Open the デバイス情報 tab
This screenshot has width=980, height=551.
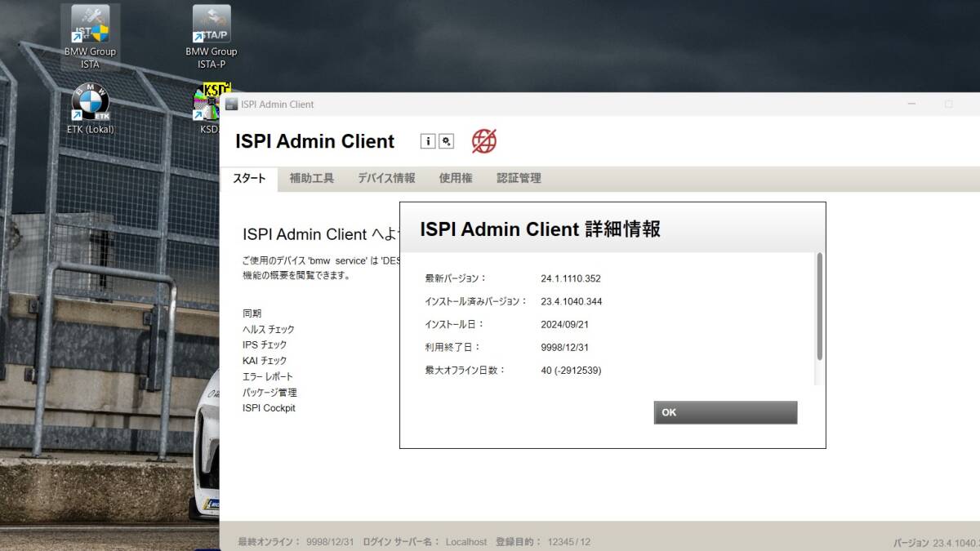(x=386, y=178)
